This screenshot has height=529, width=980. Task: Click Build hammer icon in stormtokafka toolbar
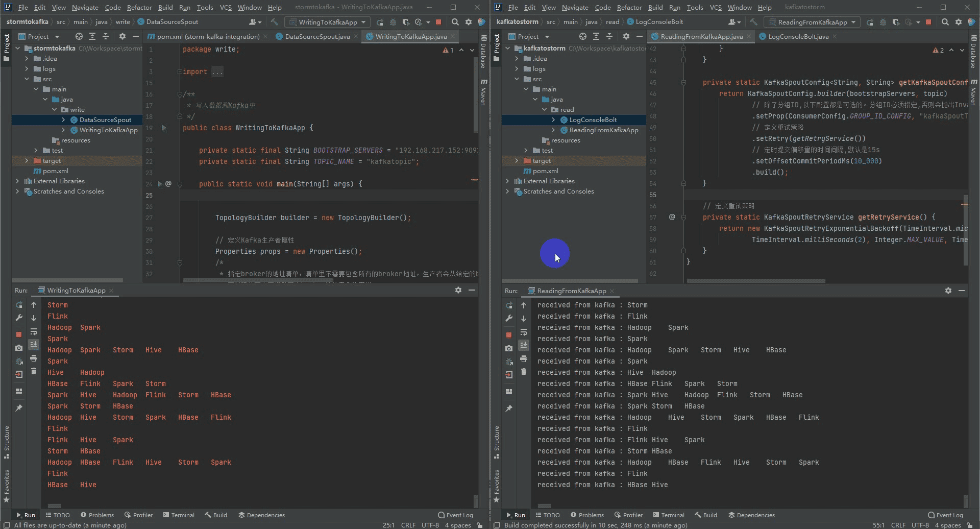274,22
